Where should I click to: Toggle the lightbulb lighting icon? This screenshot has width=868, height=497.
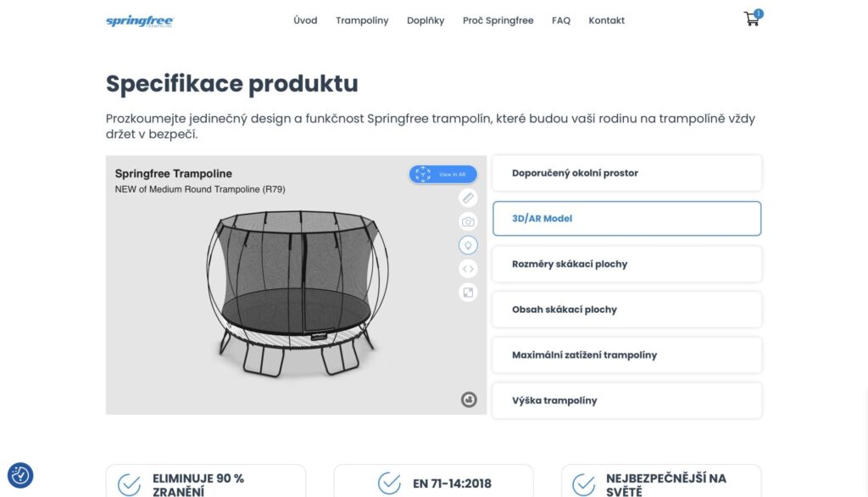coord(468,245)
